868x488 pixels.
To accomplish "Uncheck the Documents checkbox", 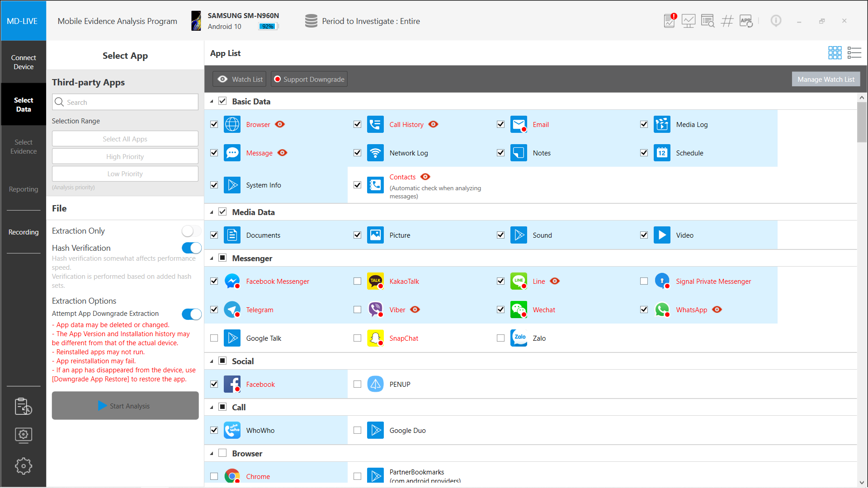I will [x=214, y=235].
